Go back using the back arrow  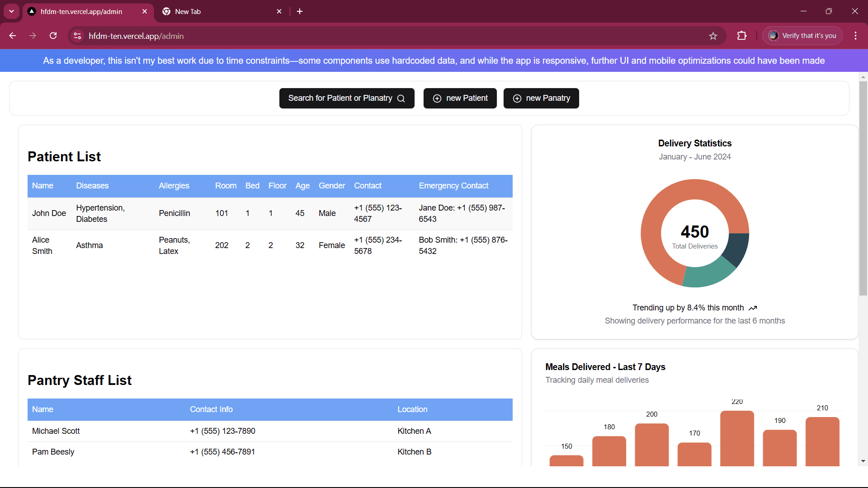[x=13, y=36]
